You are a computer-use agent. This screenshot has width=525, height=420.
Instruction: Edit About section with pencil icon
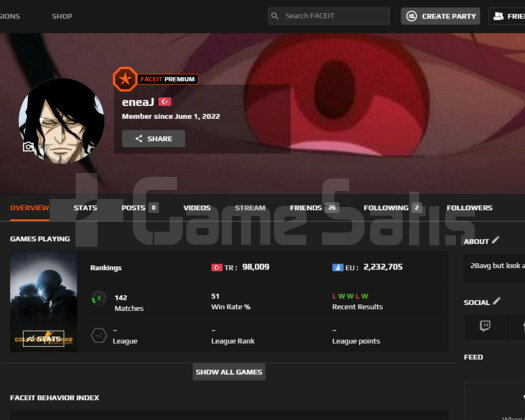coord(496,240)
